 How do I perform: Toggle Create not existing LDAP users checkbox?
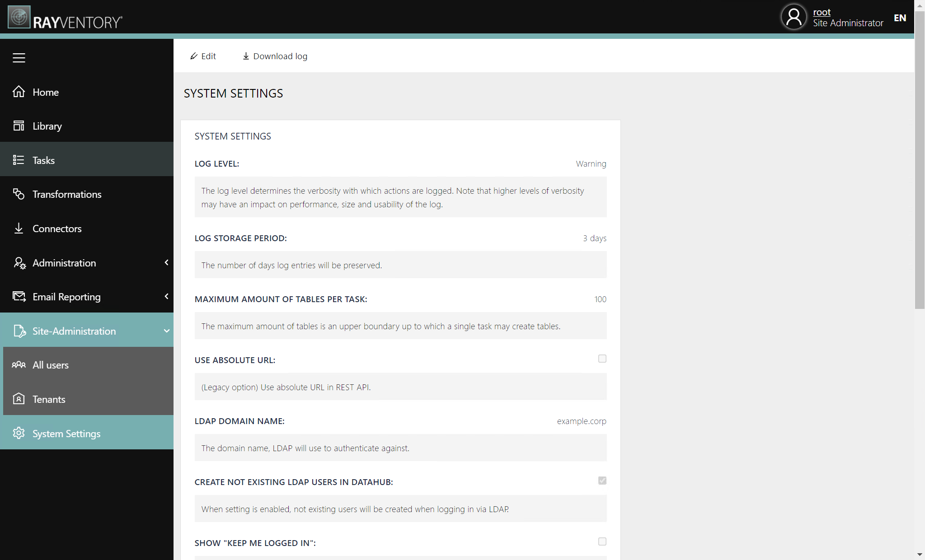coord(602,481)
